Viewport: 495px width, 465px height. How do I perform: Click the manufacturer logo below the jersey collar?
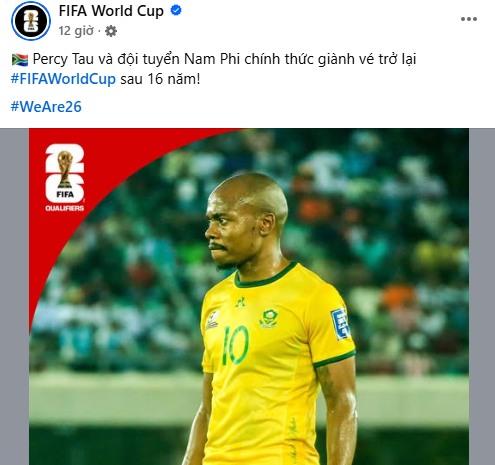pos(240,302)
